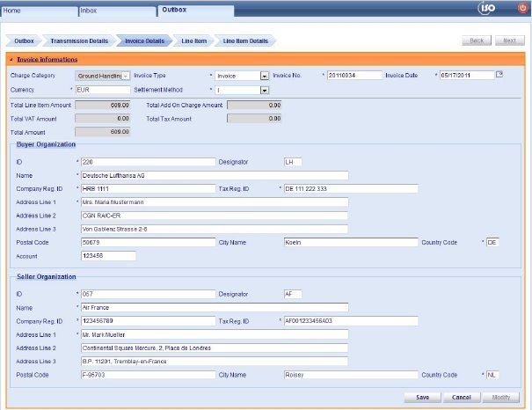Click the Buyer Address Line 1 field
Screen dimensions: 532x410
tap(215, 202)
